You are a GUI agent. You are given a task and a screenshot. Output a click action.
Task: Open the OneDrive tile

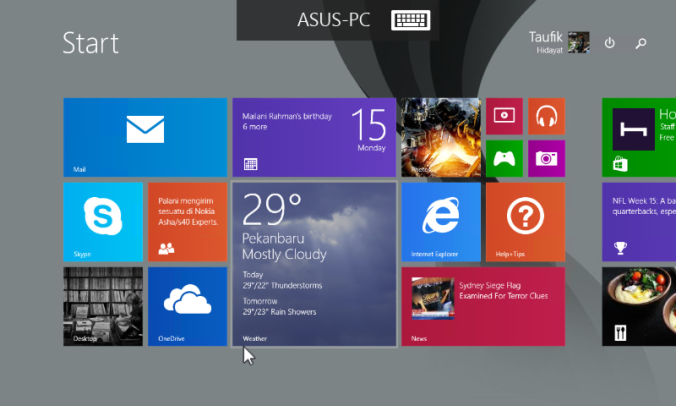tap(188, 306)
